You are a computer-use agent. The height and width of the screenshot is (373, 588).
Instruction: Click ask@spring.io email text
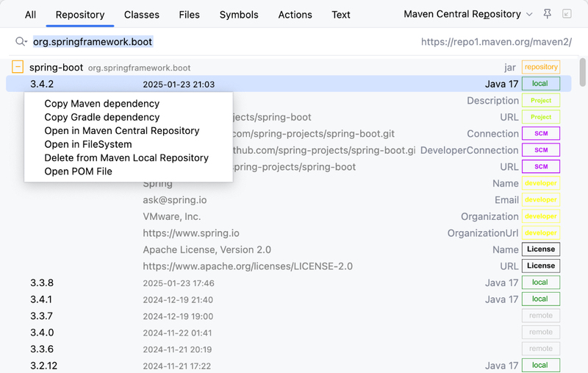[x=174, y=200]
